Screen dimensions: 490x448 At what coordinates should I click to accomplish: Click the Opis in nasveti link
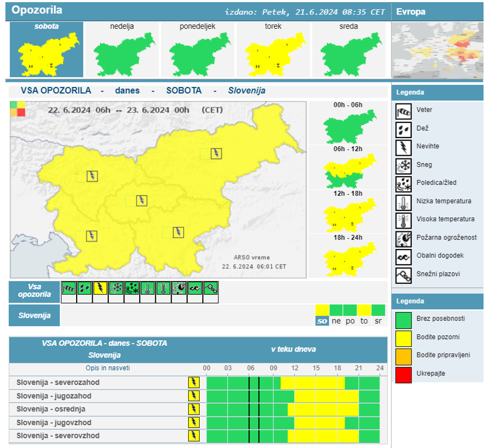(x=108, y=368)
